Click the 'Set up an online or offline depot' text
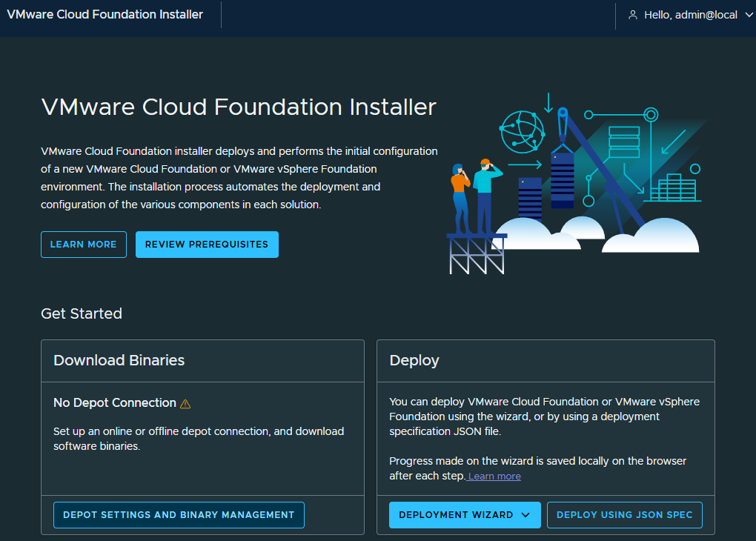Image resolution: width=756 pixels, height=541 pixels. tap(199, 439)
